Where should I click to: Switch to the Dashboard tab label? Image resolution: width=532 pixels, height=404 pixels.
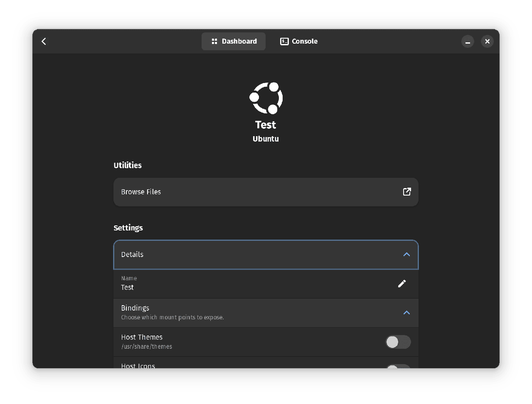(x=239, y=42)
